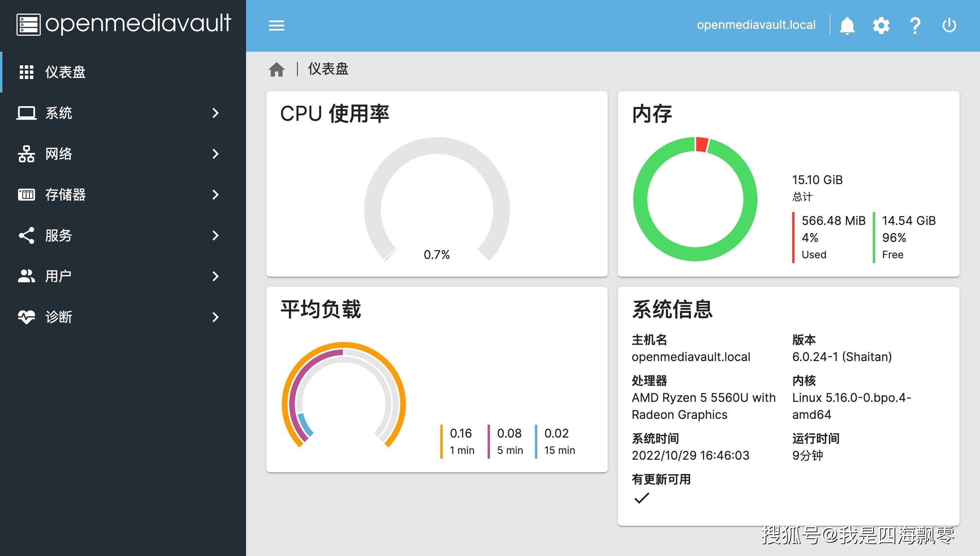Open the 存储器 sidebar menu item

(x=123, y=195)
